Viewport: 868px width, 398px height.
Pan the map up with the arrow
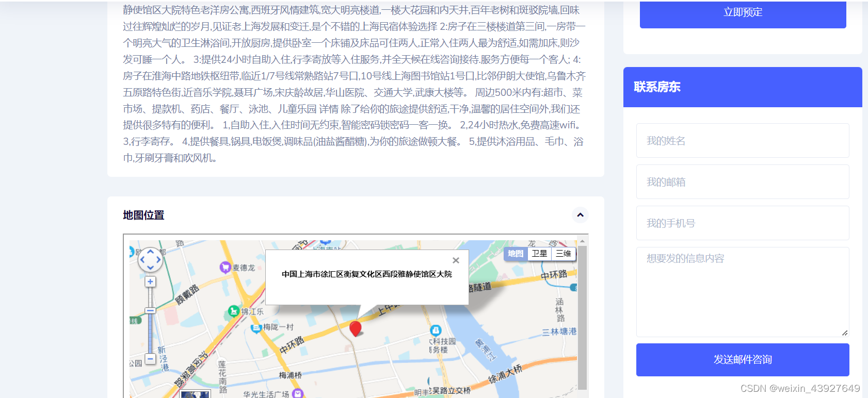point(150,252)
